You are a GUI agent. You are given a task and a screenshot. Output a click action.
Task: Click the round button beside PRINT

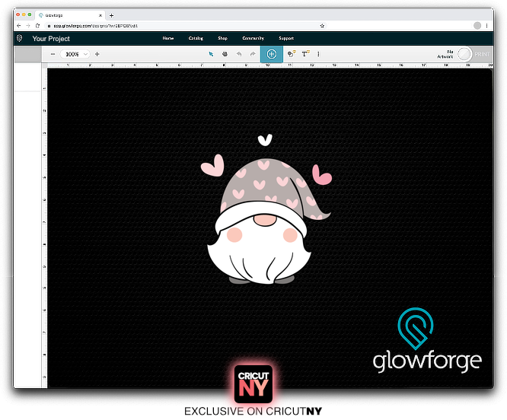tap(464, 54)
